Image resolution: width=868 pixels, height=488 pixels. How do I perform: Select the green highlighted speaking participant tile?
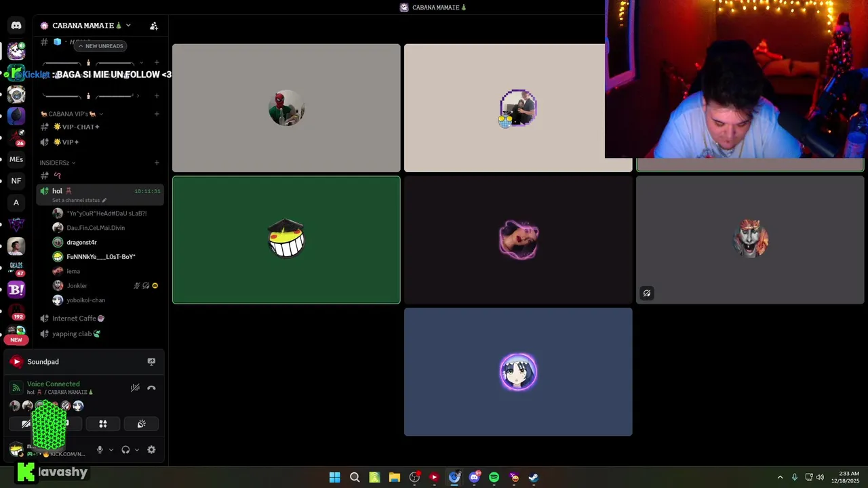(x=286, y=240)
